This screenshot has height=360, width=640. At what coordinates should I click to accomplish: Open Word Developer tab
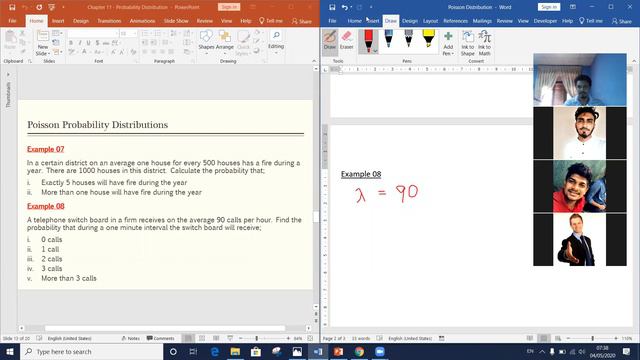tap(545, 21)
